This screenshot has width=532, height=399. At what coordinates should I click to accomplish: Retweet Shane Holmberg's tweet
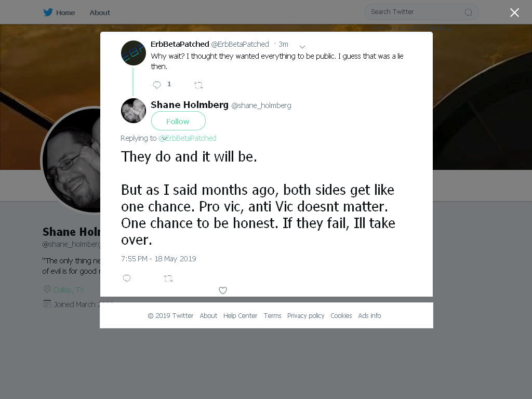(168, 278)
